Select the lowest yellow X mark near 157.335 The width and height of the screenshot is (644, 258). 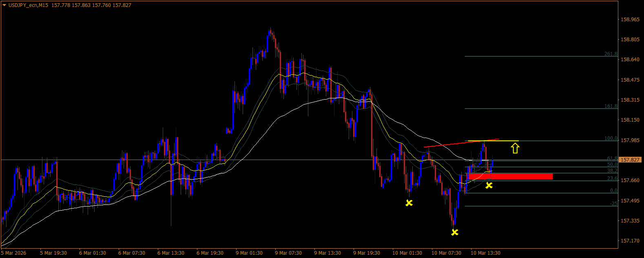pos(454,232)
